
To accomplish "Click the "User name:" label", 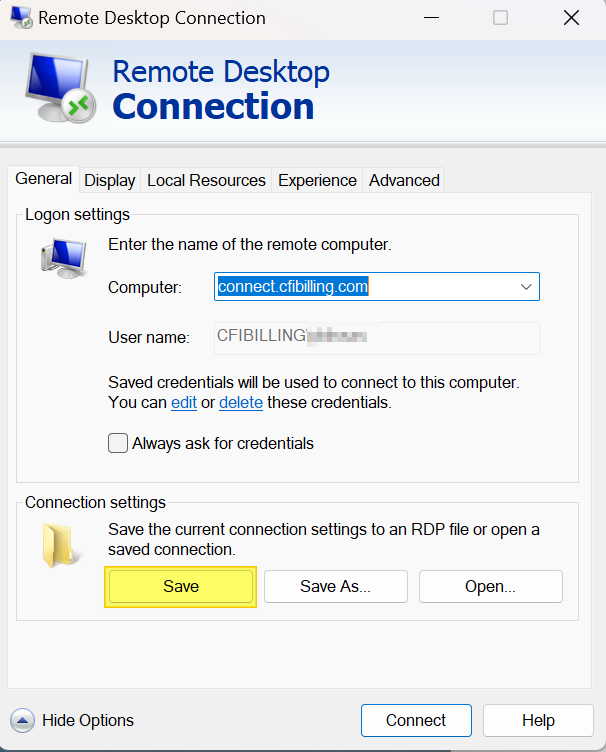I will 149,338.
